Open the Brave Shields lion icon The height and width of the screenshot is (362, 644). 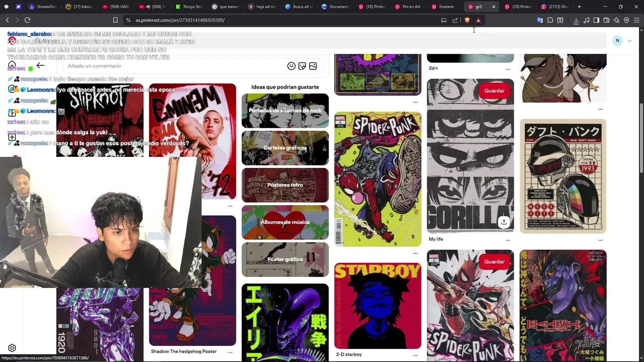pyautogui.click(x=467, y=20)
